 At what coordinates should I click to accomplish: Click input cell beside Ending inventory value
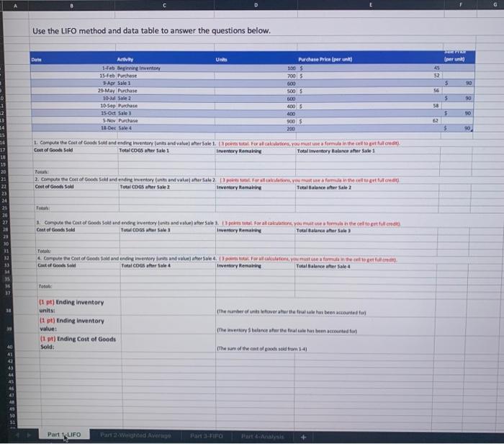pos(168,324)
